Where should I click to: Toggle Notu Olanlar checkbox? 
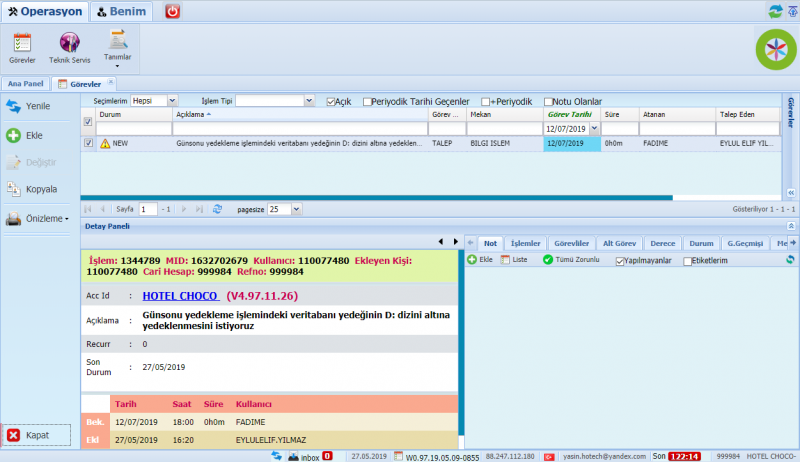pos(548,102)
